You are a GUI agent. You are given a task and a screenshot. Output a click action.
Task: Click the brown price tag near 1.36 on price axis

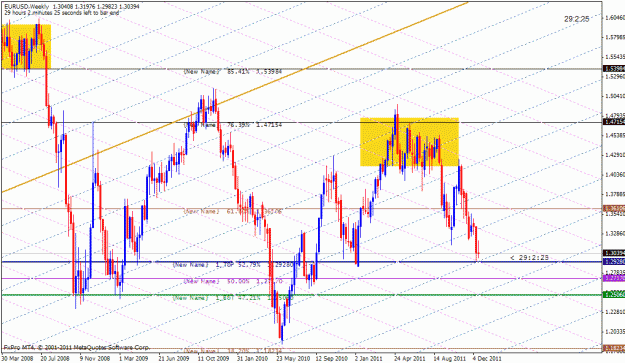tap(614, 208)
